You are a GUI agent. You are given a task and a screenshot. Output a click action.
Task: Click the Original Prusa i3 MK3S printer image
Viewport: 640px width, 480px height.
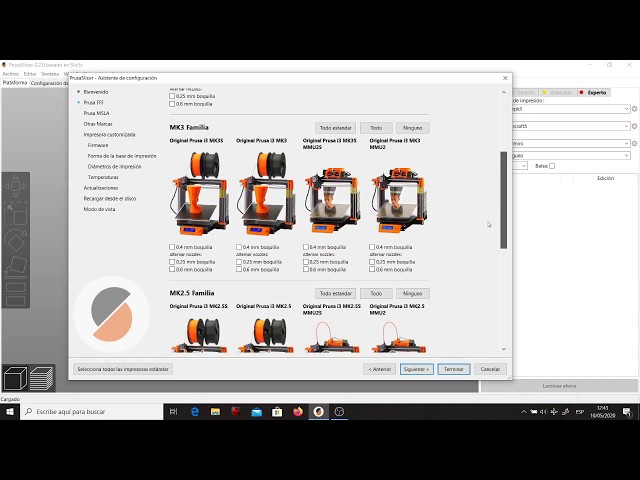[x=200, y=193]
